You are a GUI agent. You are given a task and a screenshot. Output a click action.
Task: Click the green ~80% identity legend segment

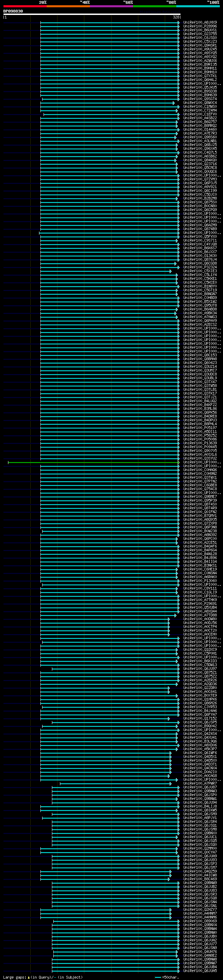click(x=155, y=7)
